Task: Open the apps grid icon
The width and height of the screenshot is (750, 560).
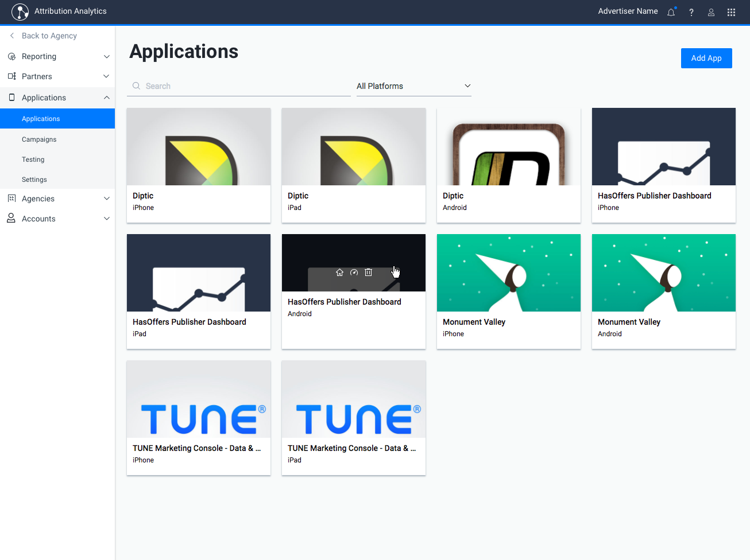Action: tap(731, 12)
